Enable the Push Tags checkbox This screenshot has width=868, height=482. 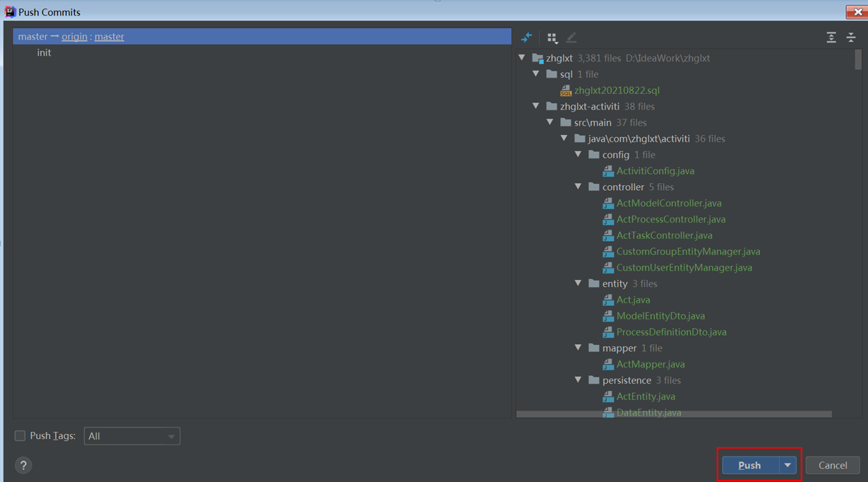(20, 435)
